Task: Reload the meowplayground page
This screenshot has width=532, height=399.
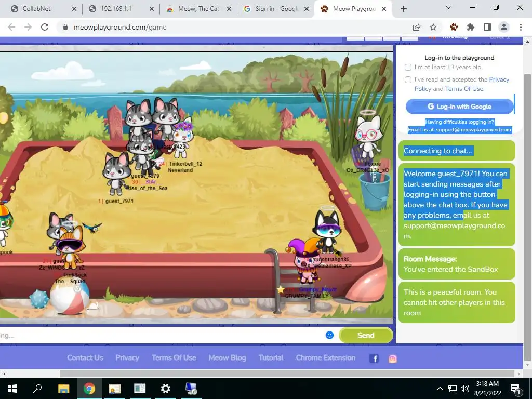Action: (x=45, y=27)
